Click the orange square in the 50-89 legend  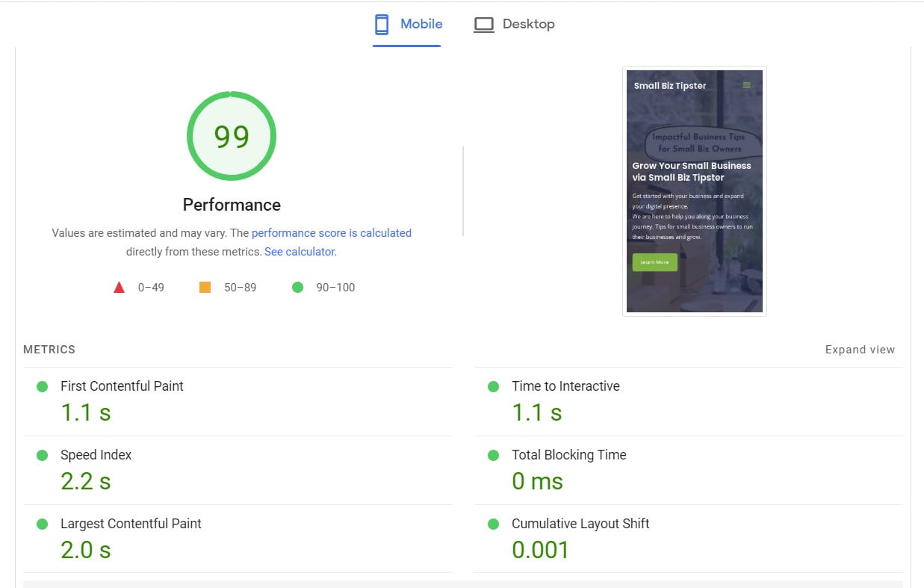205,286
